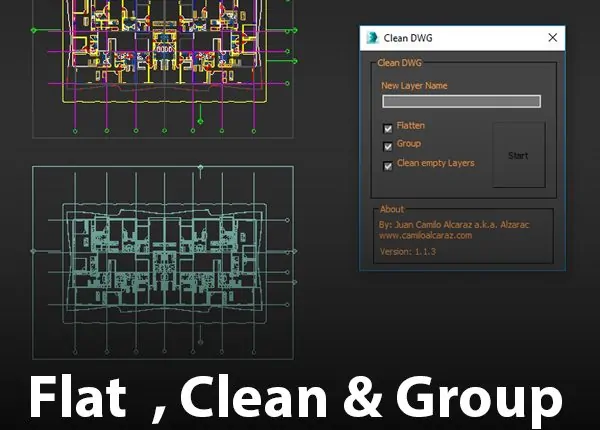This screenshot has height=430, width=600.
Task: Click the Clean empty Layers label
Action: click(435, 163)
